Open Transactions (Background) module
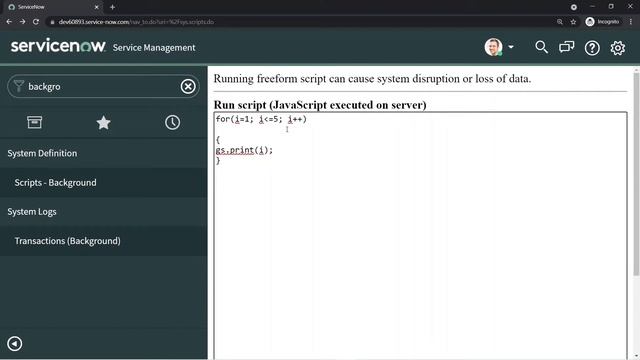Viewport: 640px width, 360px height. [x=103, y=241]
